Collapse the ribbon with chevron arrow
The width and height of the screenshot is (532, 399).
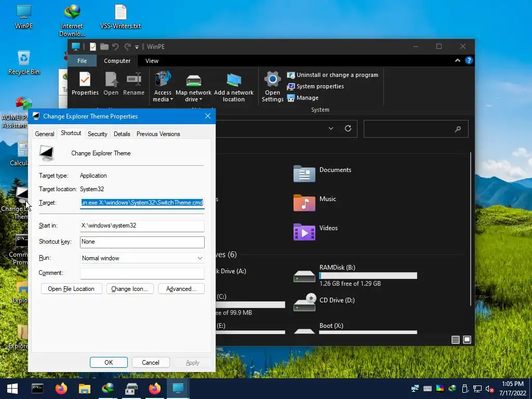(457, 60)
